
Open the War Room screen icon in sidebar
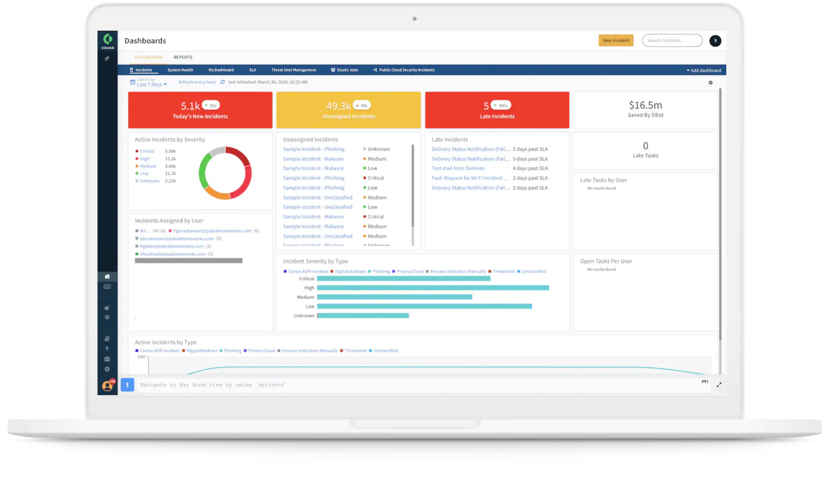click(107, 287)
